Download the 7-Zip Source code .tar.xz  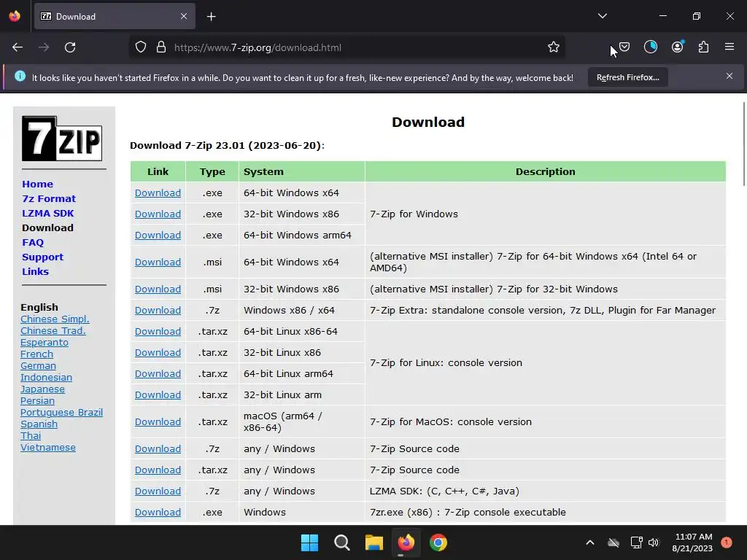point(158,470)
